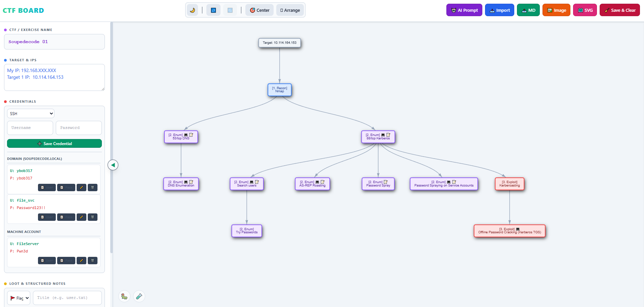This screenshot has height=307, width=644.
Task: Copy username for FileServer machine account
Action: tap(47, 261)
